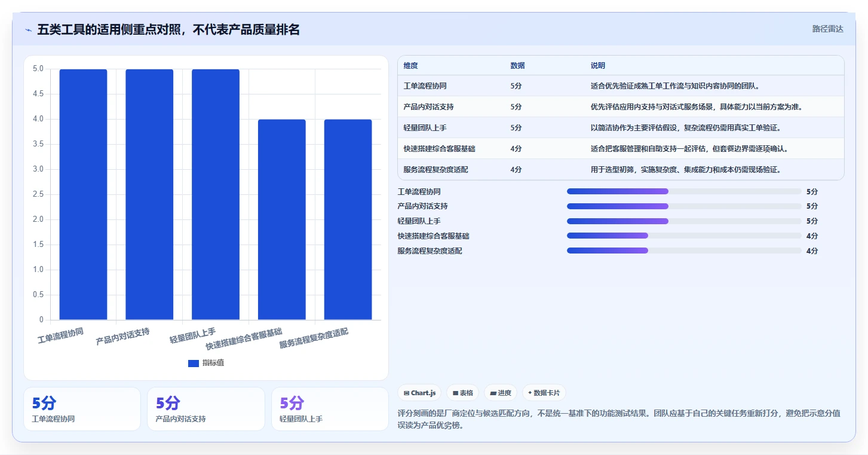
Task: Open the 产品内对话支持 5分 stat card
Action: coord(206,409)
